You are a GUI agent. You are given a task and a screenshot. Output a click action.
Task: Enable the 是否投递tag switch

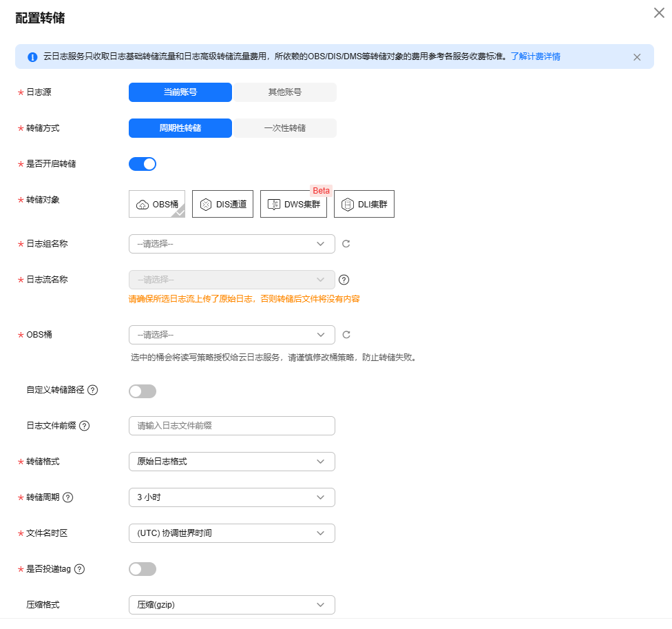143,569
